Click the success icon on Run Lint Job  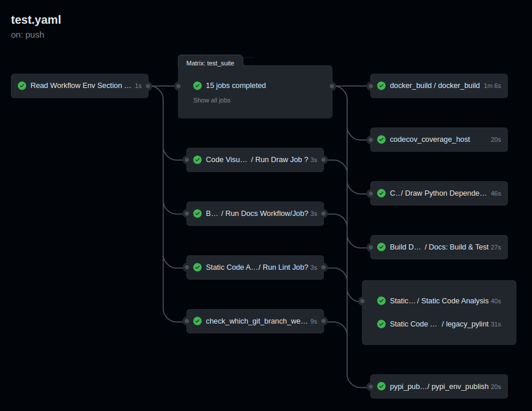click(197, 267)
